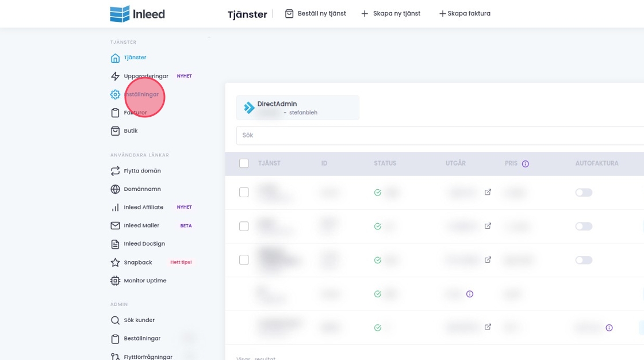The width and height of the screenshot is (644, 360).
Task: Select Tjänster in the sidebar
Action: point(135,58)
